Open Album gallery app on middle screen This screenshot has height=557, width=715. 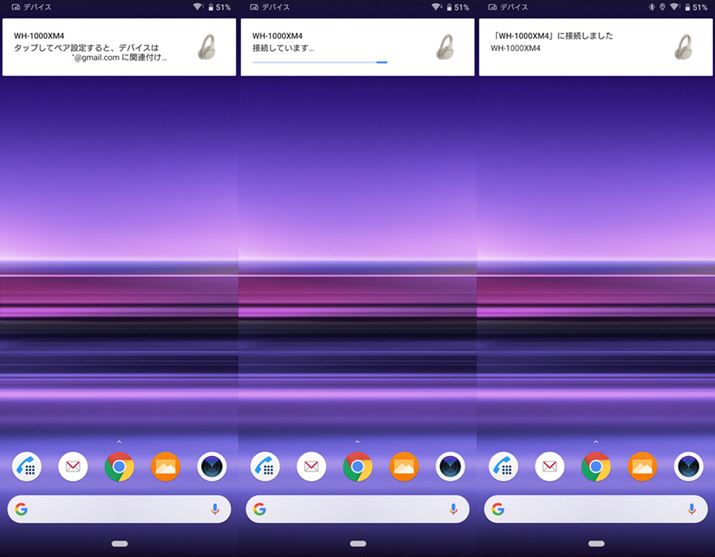[x=404, y=466]
